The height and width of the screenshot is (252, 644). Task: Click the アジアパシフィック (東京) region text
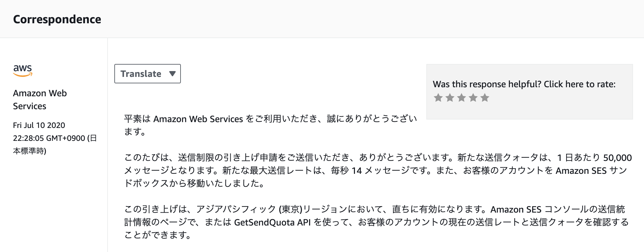point(249,209)
